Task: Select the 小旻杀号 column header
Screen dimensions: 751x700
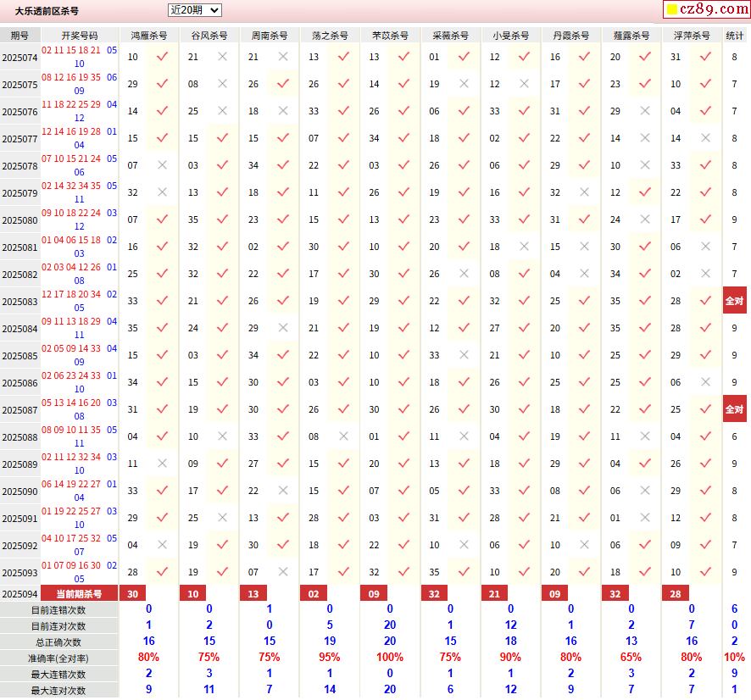Action: 511,36
